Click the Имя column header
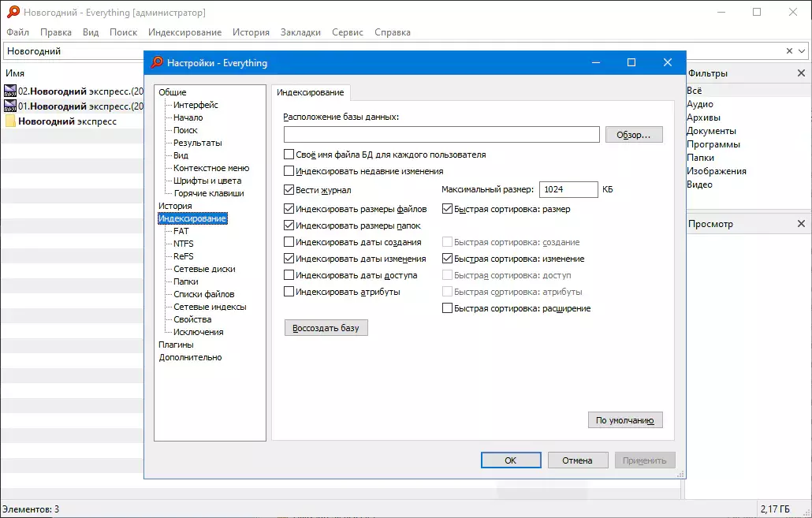812x518 pixels. (x=15, y=73)
